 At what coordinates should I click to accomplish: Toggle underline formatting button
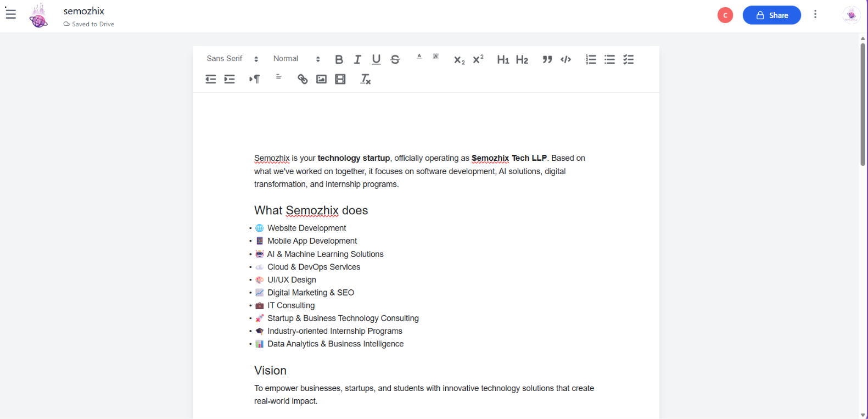click(376, 59)
